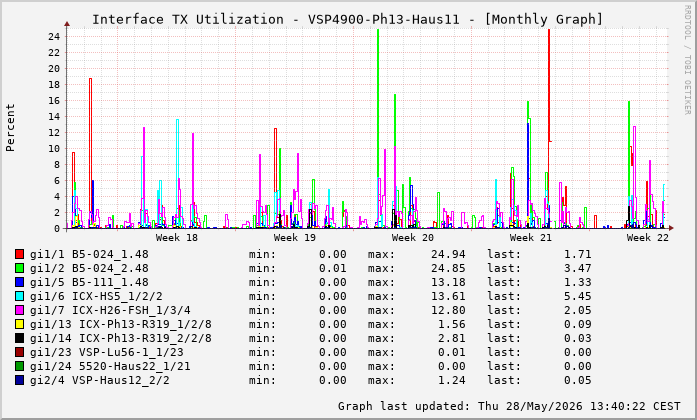Click the dark green gi1/24 legend swatch
The image size is (697, 420).
(x=19, y=366)
